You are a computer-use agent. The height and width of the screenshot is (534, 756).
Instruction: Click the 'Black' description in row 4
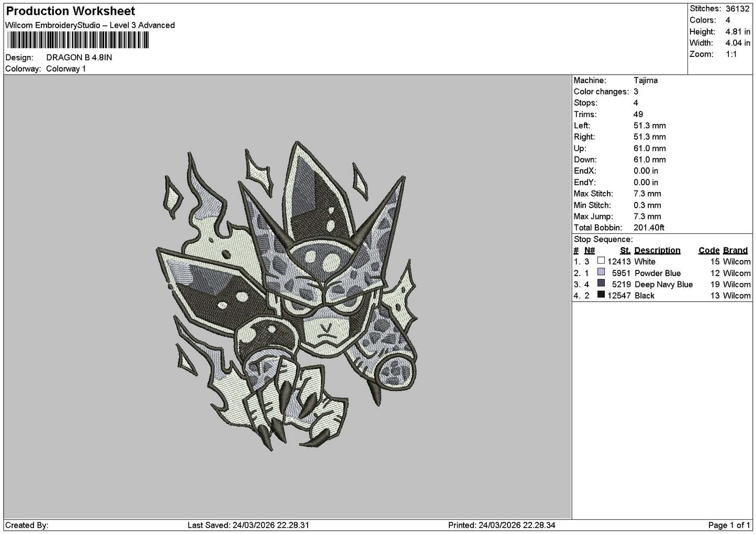point(645,296)
